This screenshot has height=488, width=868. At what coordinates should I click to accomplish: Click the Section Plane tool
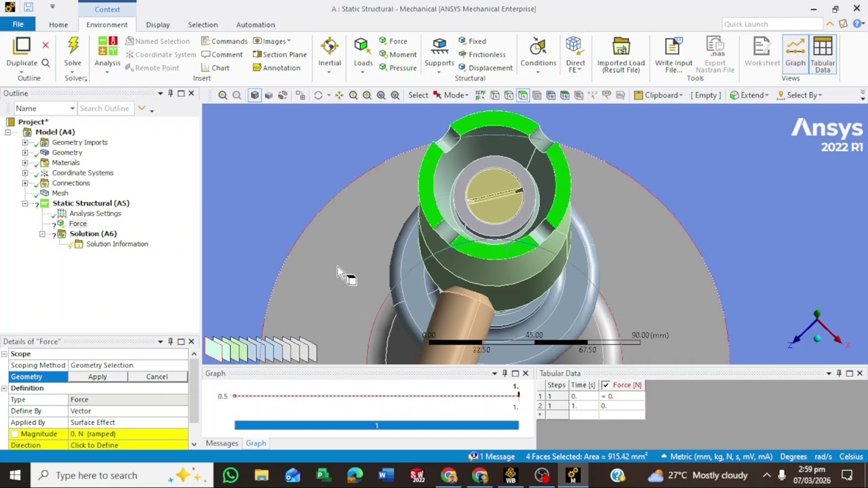coord(279,55)
